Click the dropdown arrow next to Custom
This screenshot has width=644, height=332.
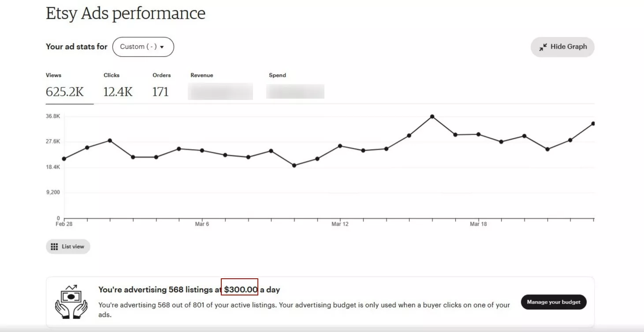click(x=162, y=47)
